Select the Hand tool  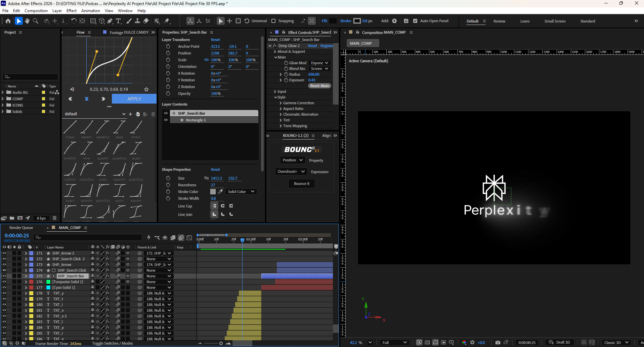(x=27, y=21)
